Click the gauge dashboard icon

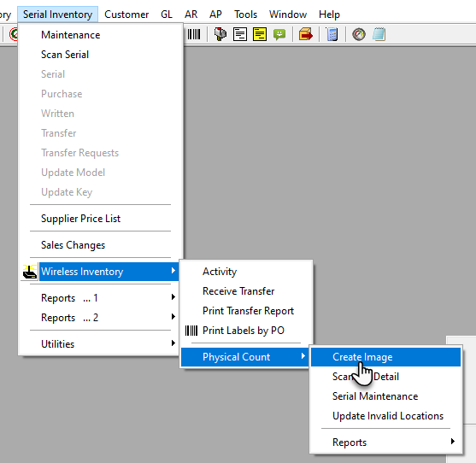(x=359, y=34)
